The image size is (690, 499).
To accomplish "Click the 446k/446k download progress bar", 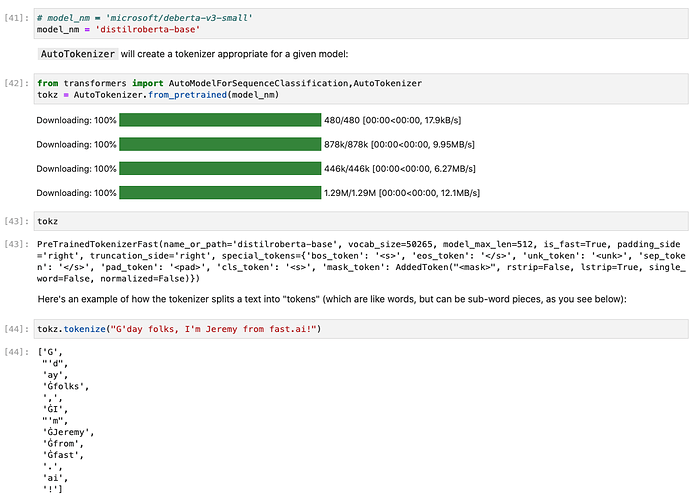I will [x=219, y=168].
